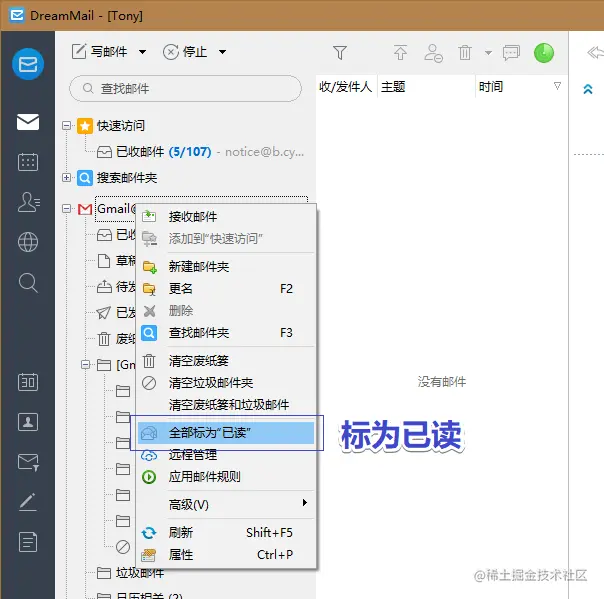Open the globe browser icon in sidebar
This screenshot has width=604, height=599.
[28, 242]
